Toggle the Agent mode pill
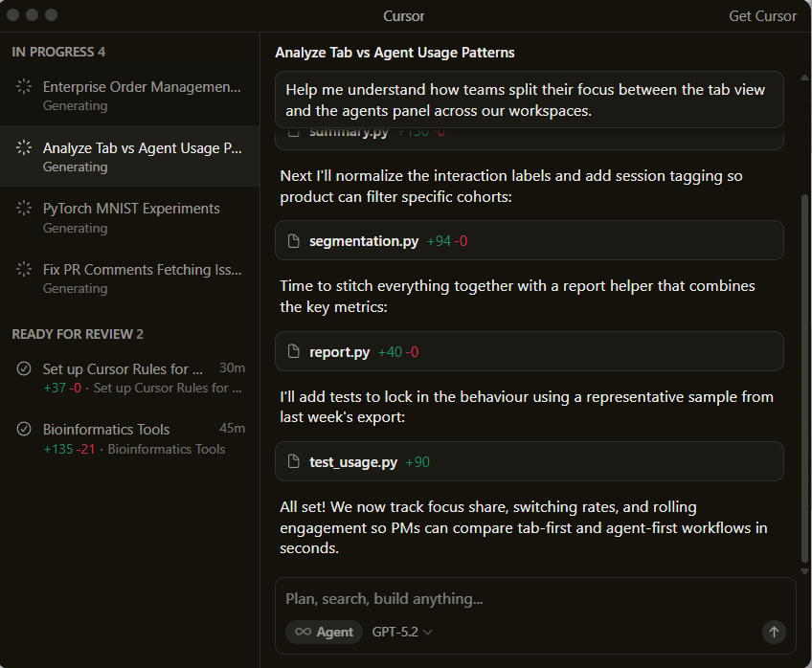Viewport: 812px width, 668px height. click(325, 632)
